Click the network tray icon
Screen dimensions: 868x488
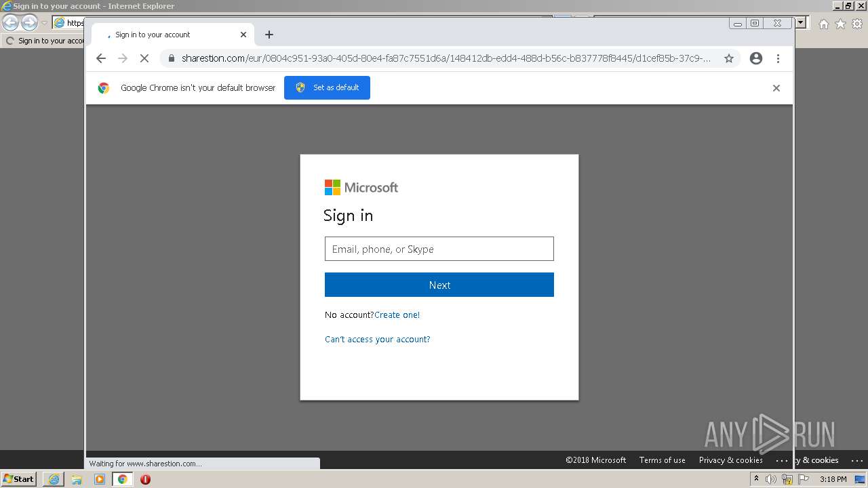click(x=787, y=479)
